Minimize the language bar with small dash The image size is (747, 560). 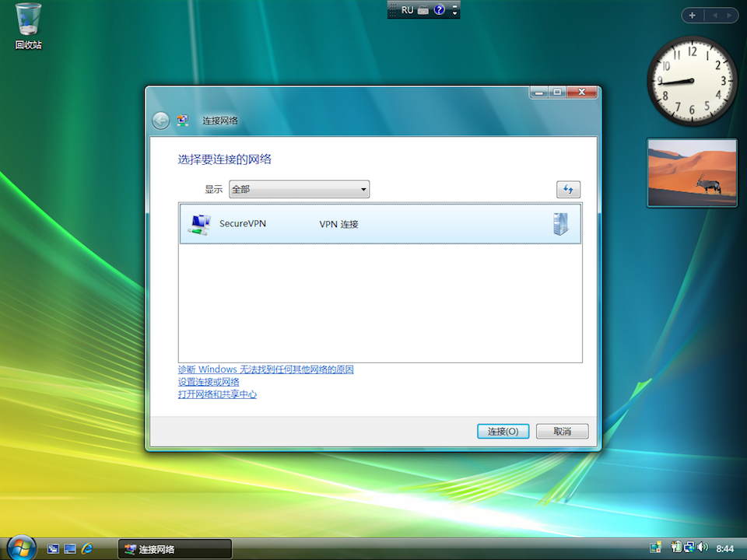coord(455,5)
